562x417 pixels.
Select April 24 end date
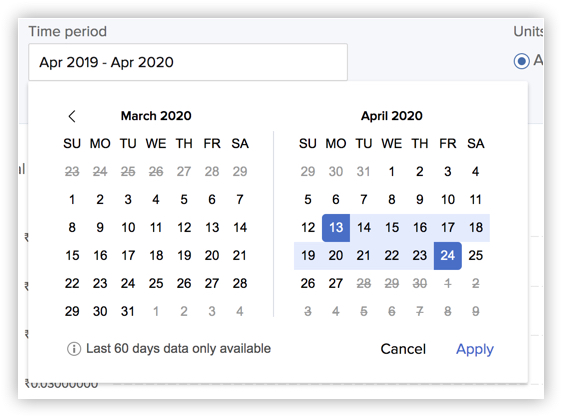tap(448, 256)
